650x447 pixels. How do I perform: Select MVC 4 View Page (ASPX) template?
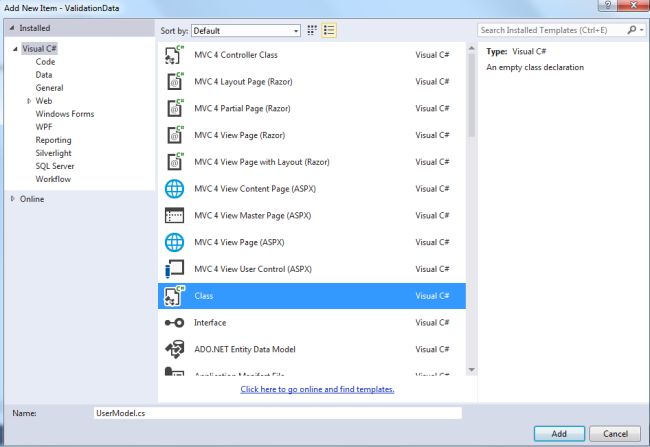tap(312, 242)
